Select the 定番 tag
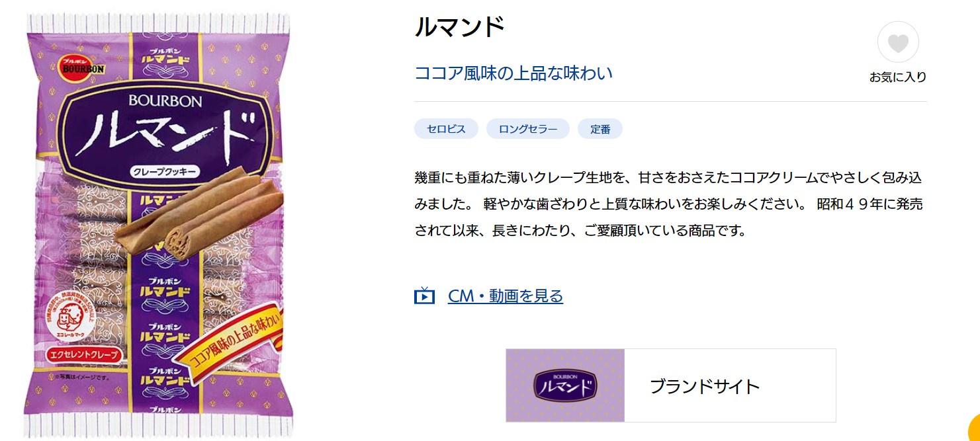 tap(600, 129)
